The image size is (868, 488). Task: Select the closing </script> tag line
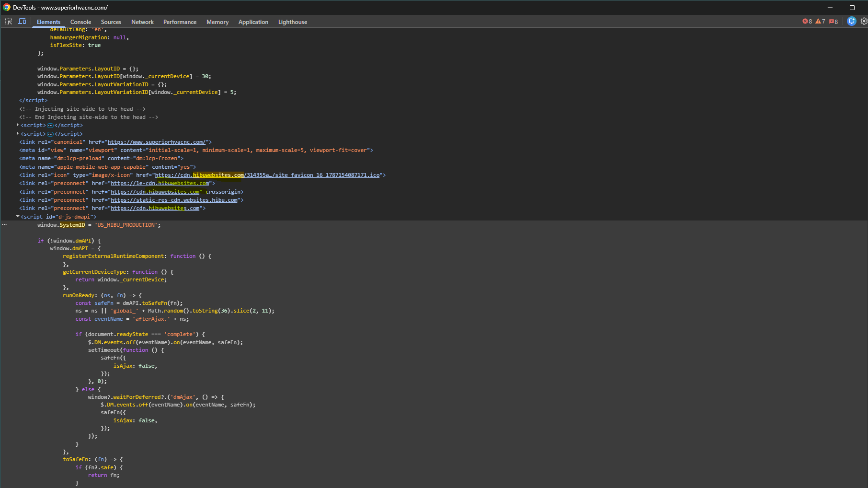coord(33,100)
